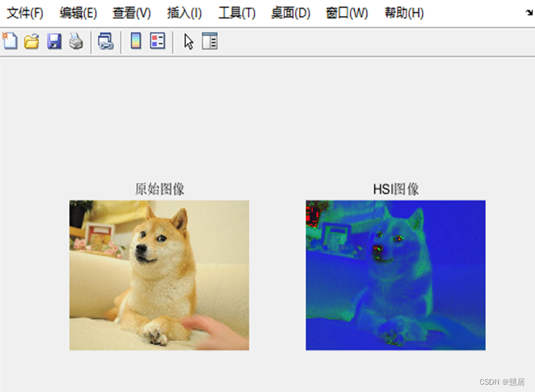
Task: Open the 编辑(E) menu
Action: coord(78,13)
